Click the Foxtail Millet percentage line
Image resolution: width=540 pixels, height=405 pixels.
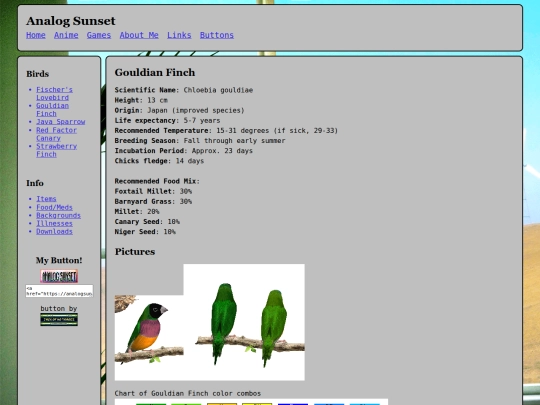click(x=153, y=191)
